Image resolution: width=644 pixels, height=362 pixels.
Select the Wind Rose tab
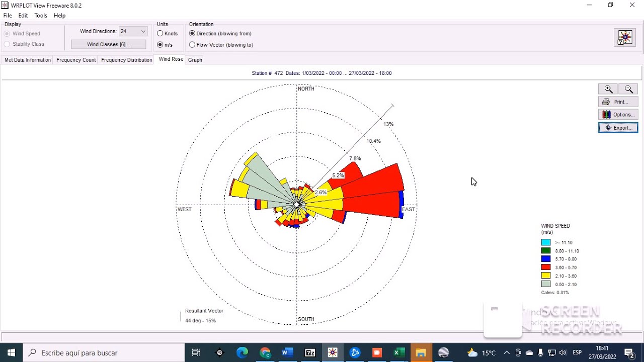coord(171,59)
